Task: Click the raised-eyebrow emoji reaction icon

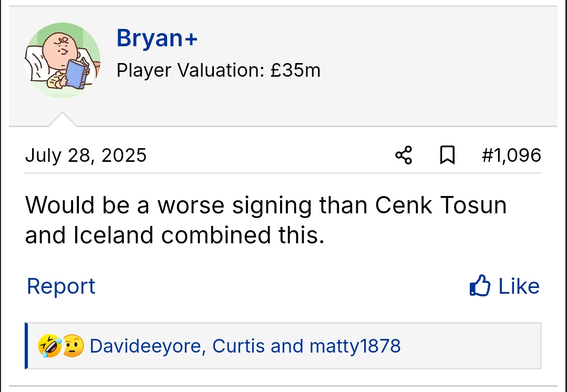Action: click(x=73, y=346)
